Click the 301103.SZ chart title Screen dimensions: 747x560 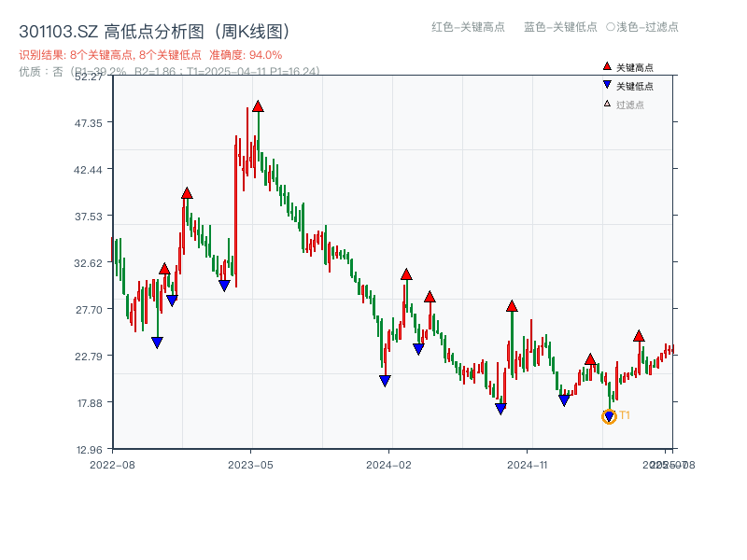tap(56, 28)
